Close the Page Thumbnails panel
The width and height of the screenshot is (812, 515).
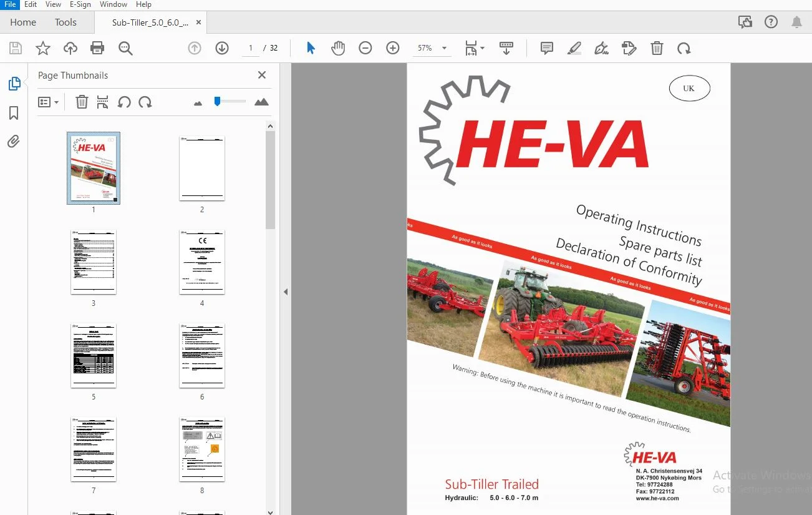click(x=262, y=75)
